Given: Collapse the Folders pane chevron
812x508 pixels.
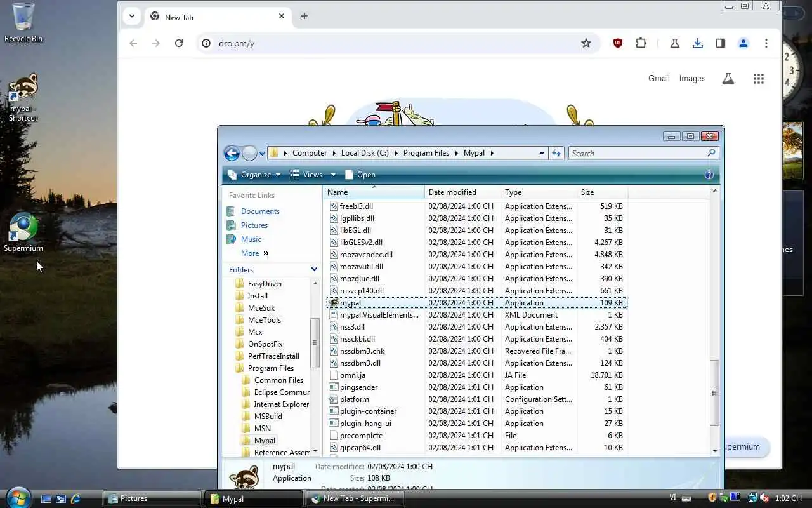Looking at the screenshot, I should pos(313,270).
